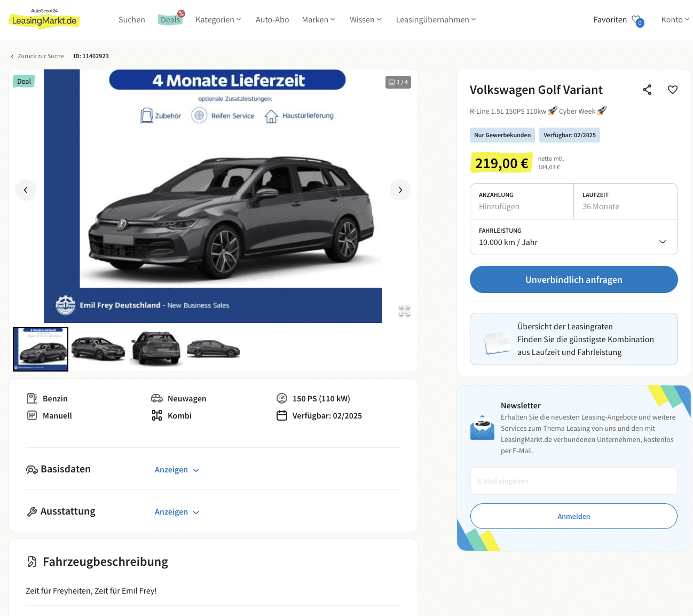
Task: Open the Wissen dropdown menu
Action: (366, 20)
